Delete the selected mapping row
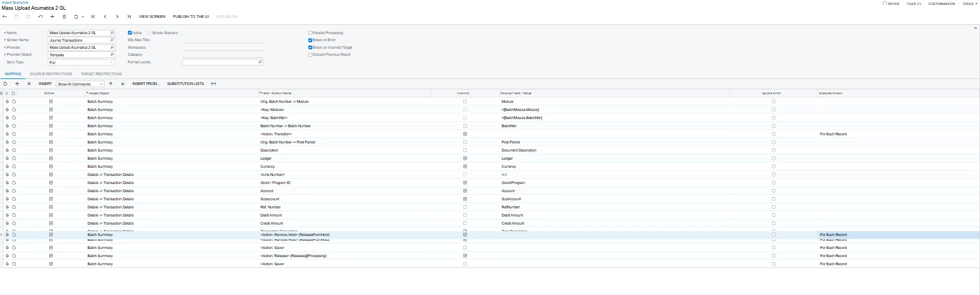The width and height of the screenshot is (980, 295). click(29, 84)
